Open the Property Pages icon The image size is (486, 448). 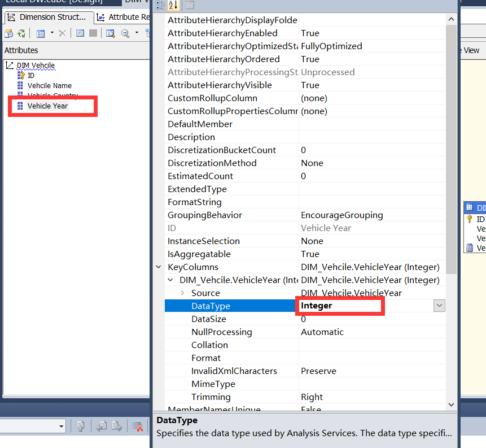pos(190,5)
